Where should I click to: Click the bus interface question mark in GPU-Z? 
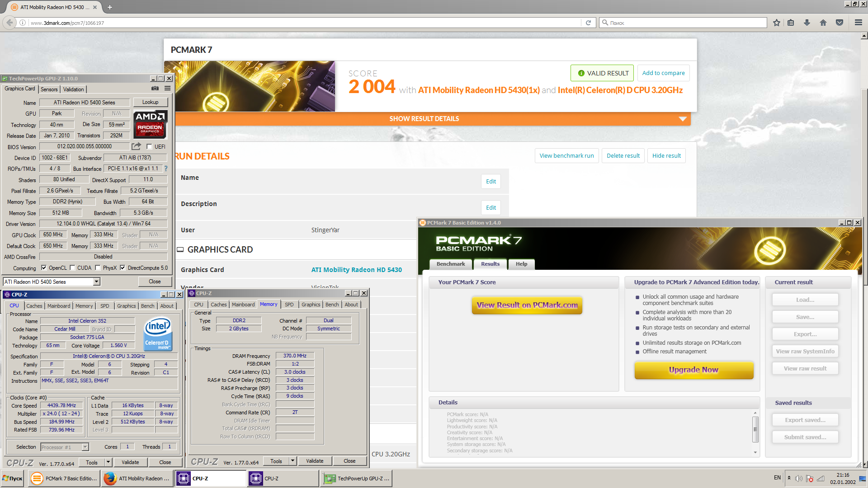click(165, 169)
